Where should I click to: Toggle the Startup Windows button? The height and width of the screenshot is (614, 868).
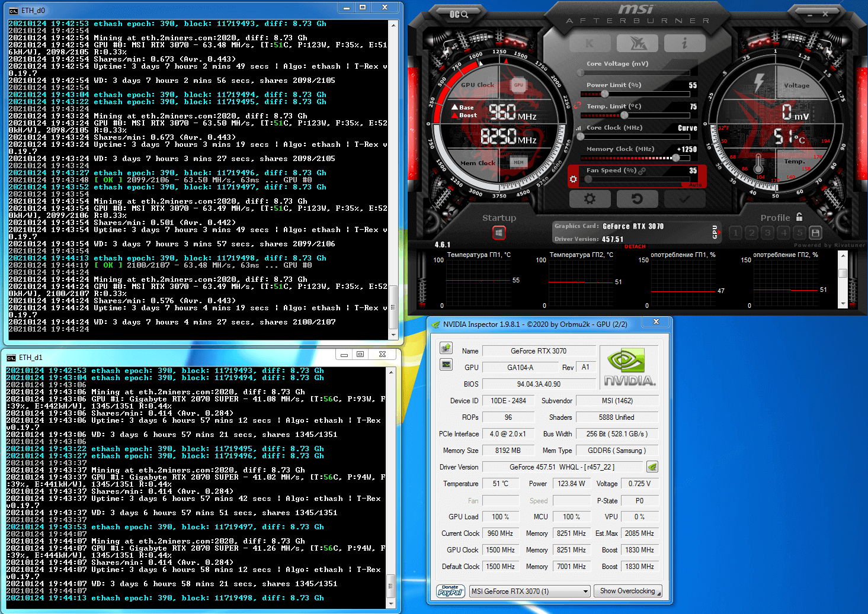pos(499,233)
